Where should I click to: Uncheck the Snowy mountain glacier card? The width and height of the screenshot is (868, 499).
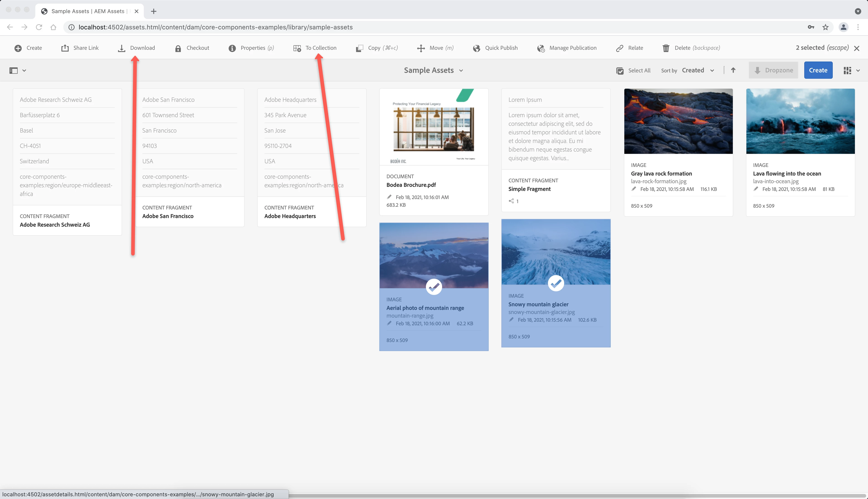556,283
